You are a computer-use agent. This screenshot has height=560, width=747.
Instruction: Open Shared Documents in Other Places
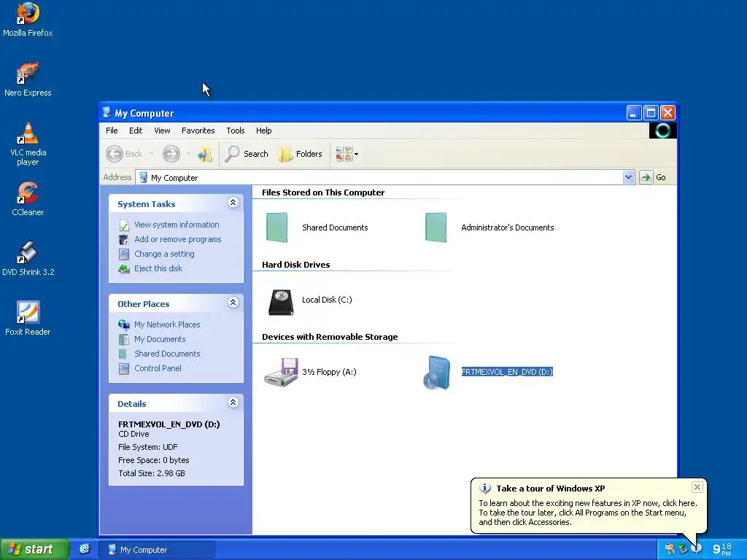click(167, 354)
